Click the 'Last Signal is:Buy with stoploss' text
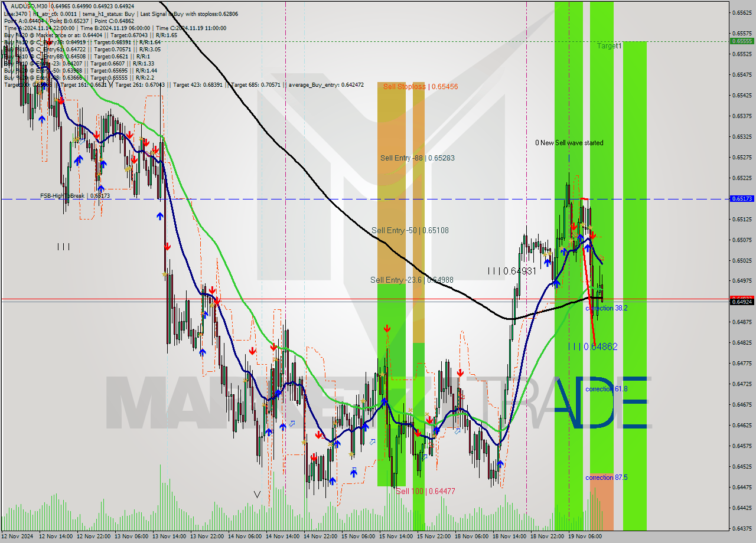756x543 pixels. [190, 14]
